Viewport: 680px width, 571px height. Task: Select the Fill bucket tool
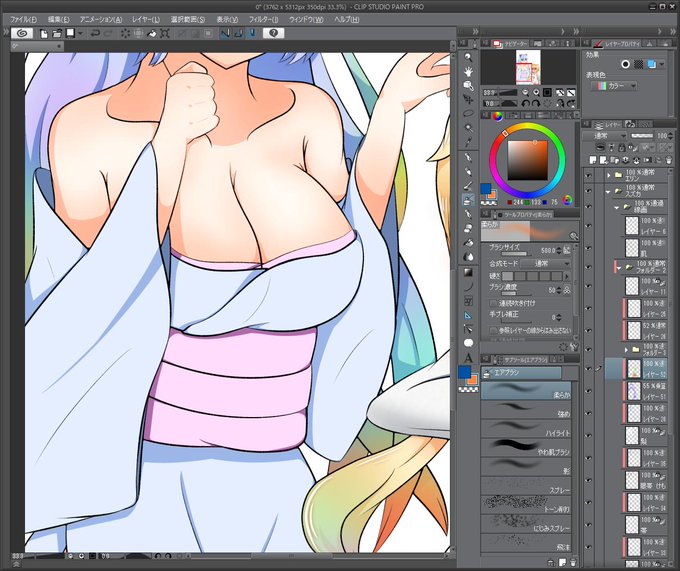pos(468,242)
